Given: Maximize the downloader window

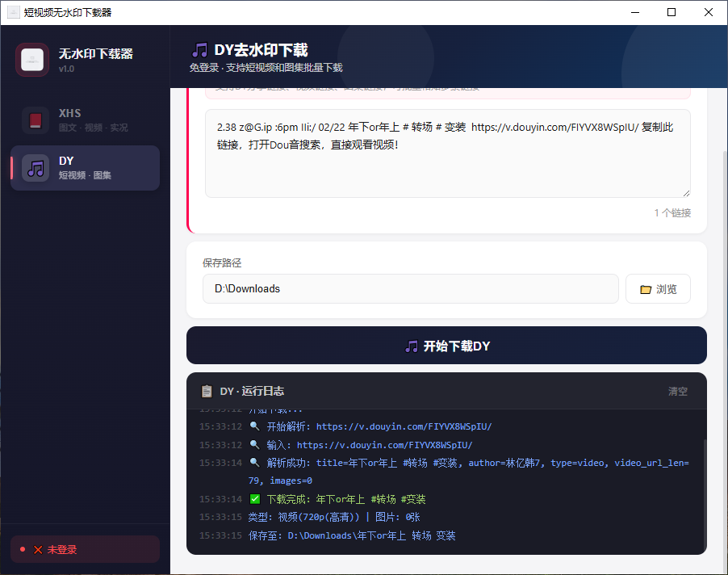Looking at the screenshot, I should (672, 13).
